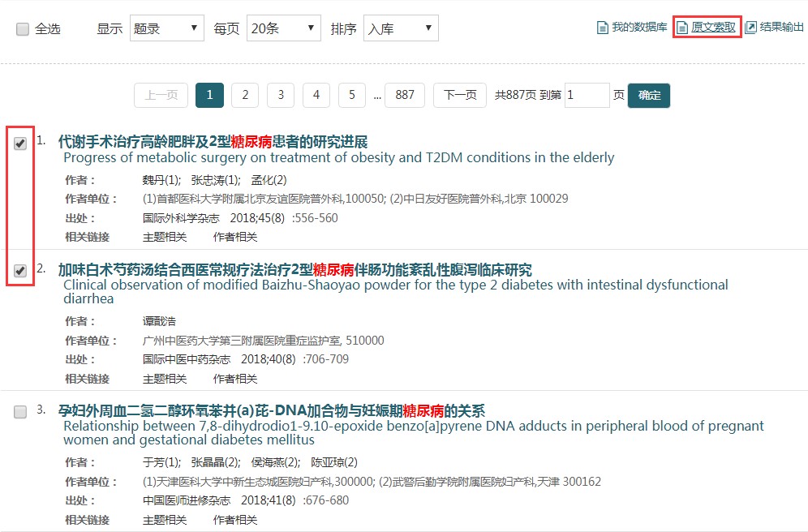Screen dimensions: 808x532
Task: Uncheck the checkbox for result 1
Action: (x=20, y=144)
